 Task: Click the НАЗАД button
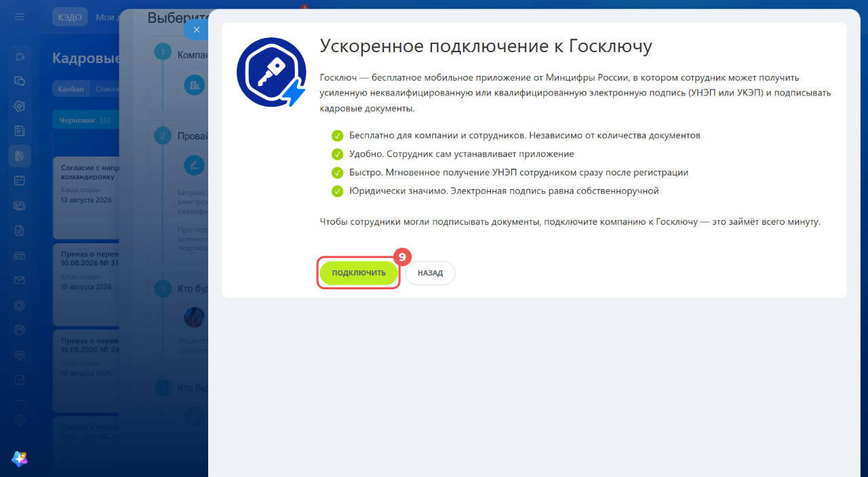click(430, 273)
